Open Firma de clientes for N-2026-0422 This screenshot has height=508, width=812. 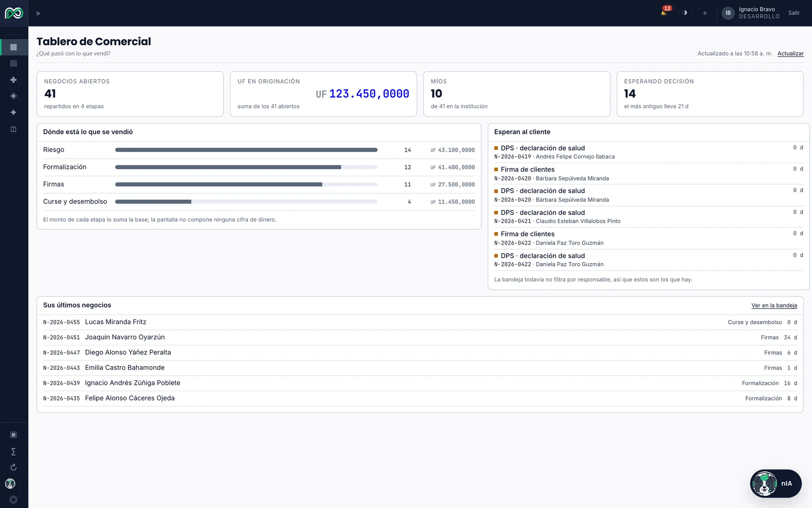[649, 238]
